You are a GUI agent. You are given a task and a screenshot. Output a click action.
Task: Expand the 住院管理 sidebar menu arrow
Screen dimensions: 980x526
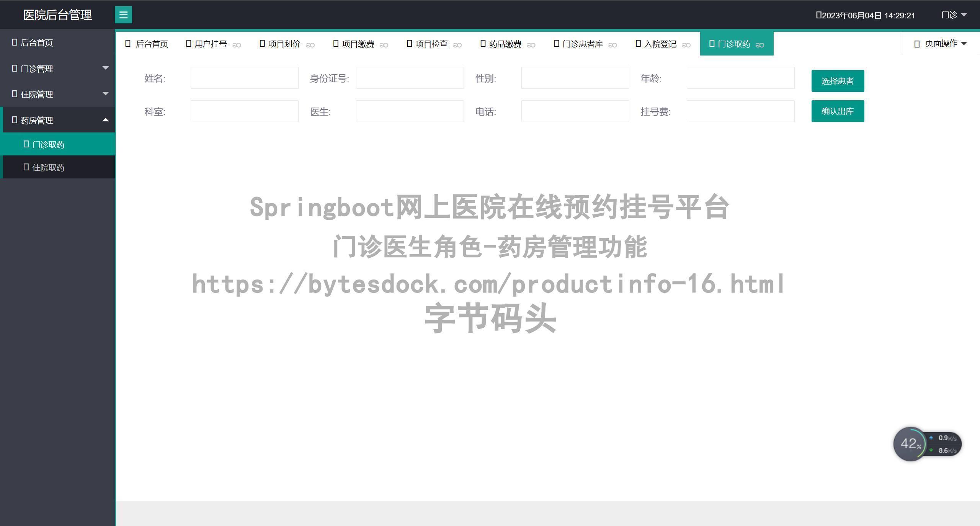click(x=106, y=93)
